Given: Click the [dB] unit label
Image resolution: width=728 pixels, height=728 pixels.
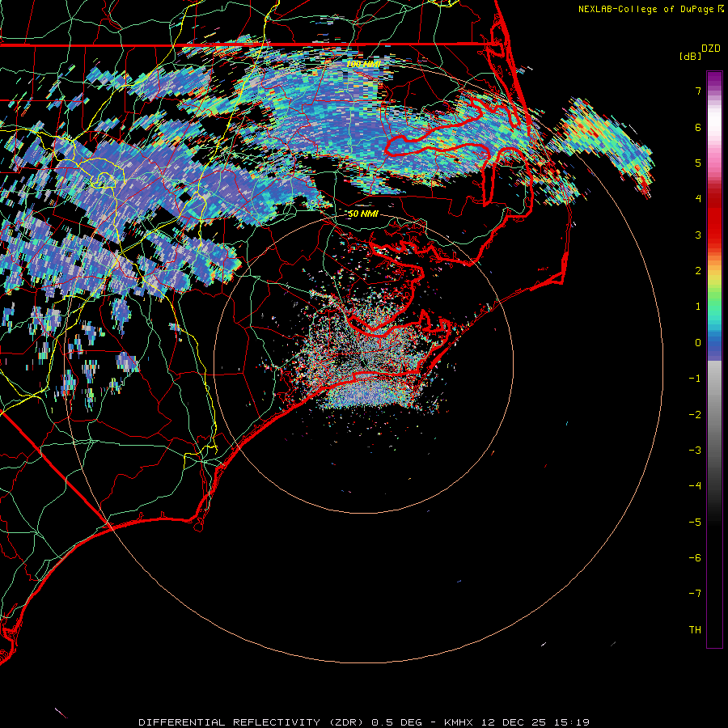Looking at the screenshot, I should click(691, 56).
